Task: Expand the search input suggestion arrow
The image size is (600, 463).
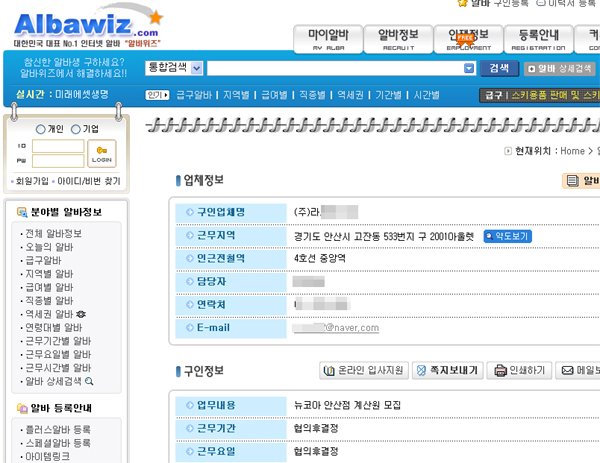Action: coord(469,68)
